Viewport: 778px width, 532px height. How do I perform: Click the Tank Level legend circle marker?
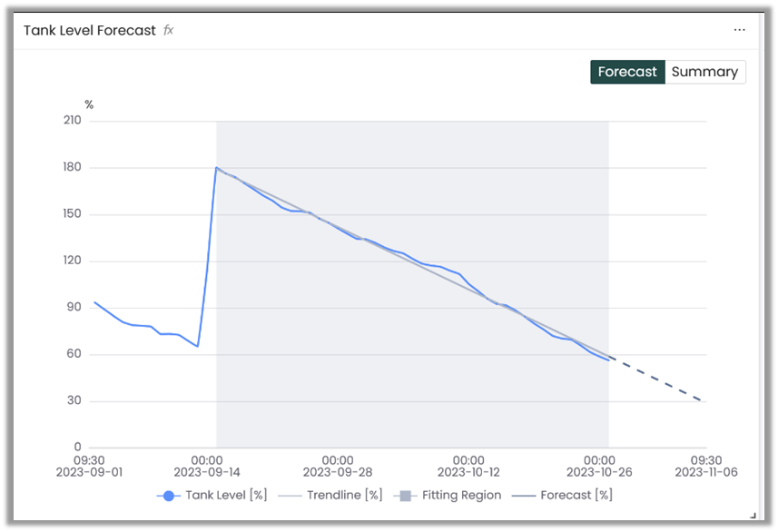pyautogui.click(x=168, y=496)
